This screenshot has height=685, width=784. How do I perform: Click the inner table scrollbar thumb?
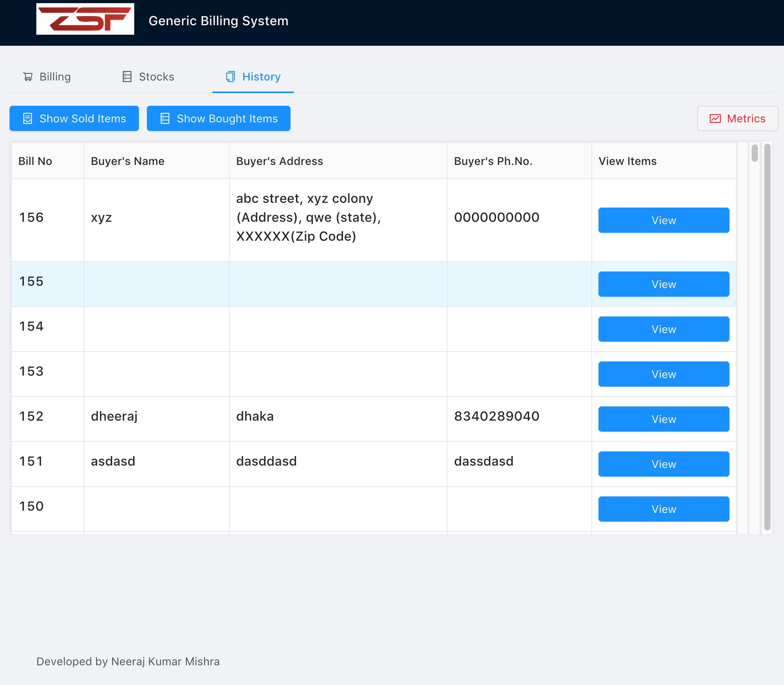coord(754,153)
